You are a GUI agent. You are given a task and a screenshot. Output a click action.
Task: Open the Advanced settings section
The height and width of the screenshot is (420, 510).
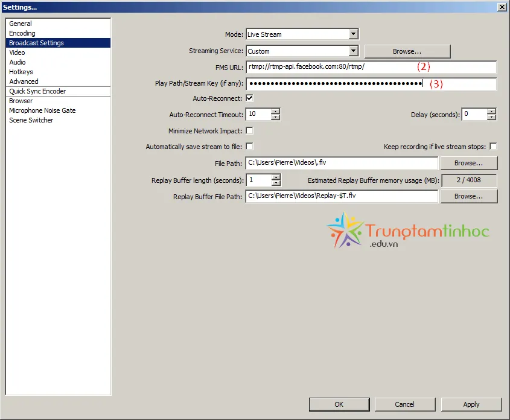click(23, 81)
